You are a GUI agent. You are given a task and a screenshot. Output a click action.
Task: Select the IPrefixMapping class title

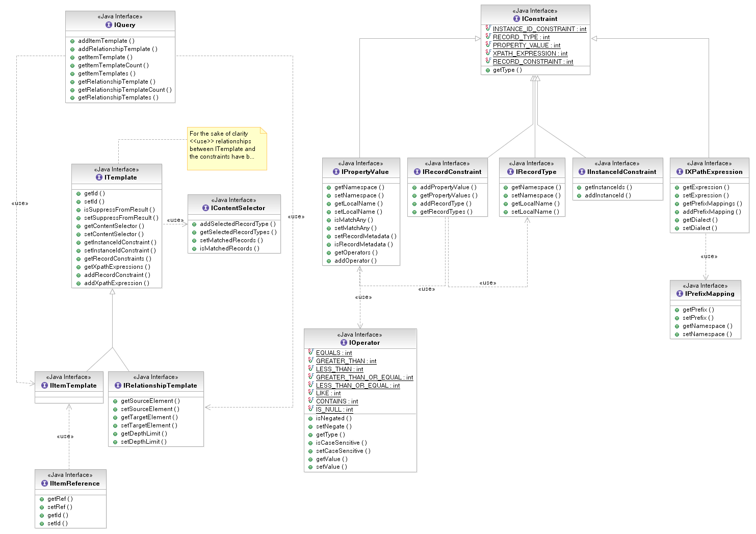click(710, 294)
